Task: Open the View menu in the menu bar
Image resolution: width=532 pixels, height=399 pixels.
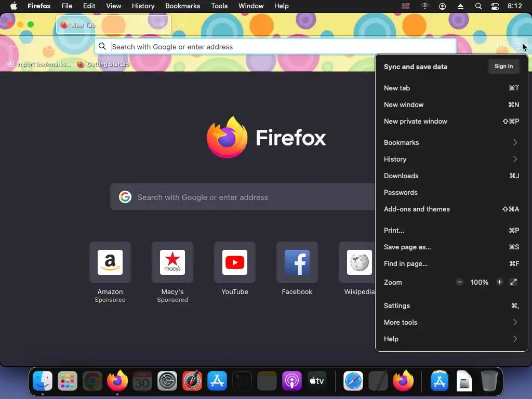Action: click(x=113, y=6)
